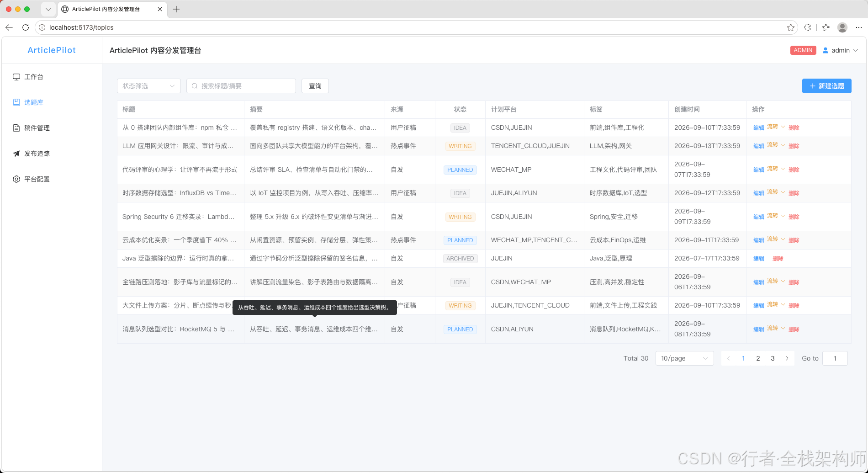Image resolution: width=868 pixels, height=473 pixels.
Task: Open the 10/page page size selector
Action: pos(684,358)
